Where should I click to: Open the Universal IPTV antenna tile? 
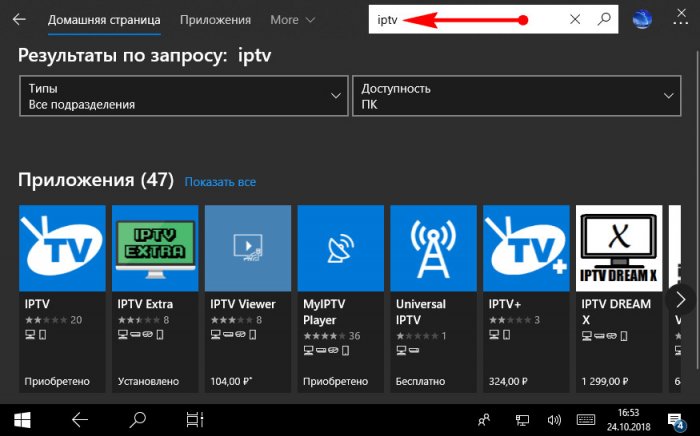click(x=433, y=248)
